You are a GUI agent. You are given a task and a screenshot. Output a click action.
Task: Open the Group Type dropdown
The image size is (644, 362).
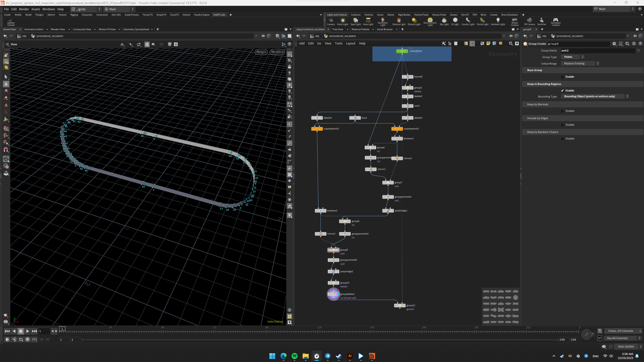573,57
